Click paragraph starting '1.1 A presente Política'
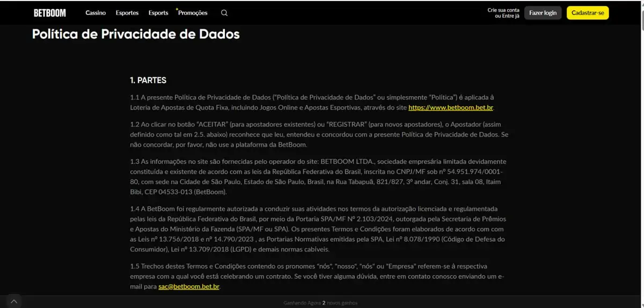The width and height of the screenshot is (644, 308). coord(312,102)
